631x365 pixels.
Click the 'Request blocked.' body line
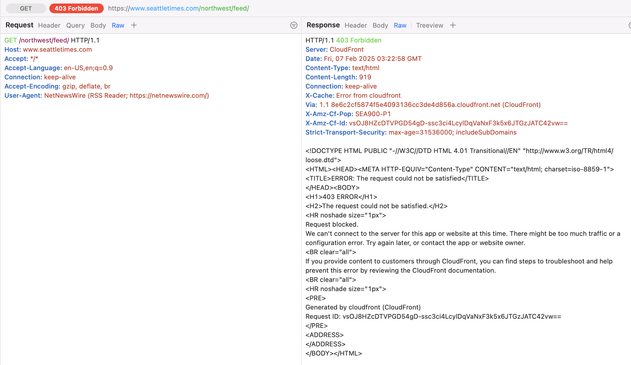pos(332,225)
